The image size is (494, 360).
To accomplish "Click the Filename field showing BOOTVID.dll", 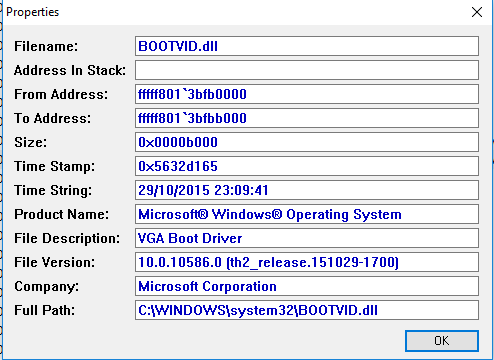I will 307,46.
